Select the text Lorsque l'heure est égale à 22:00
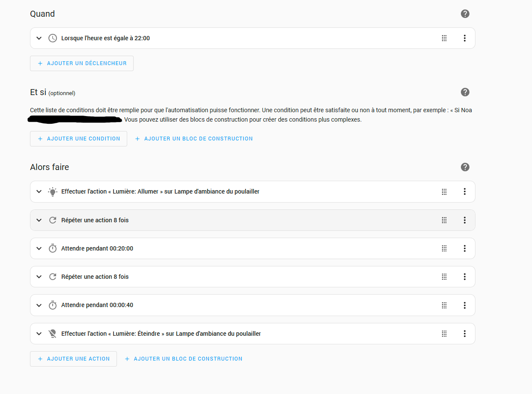 (105, 38)
